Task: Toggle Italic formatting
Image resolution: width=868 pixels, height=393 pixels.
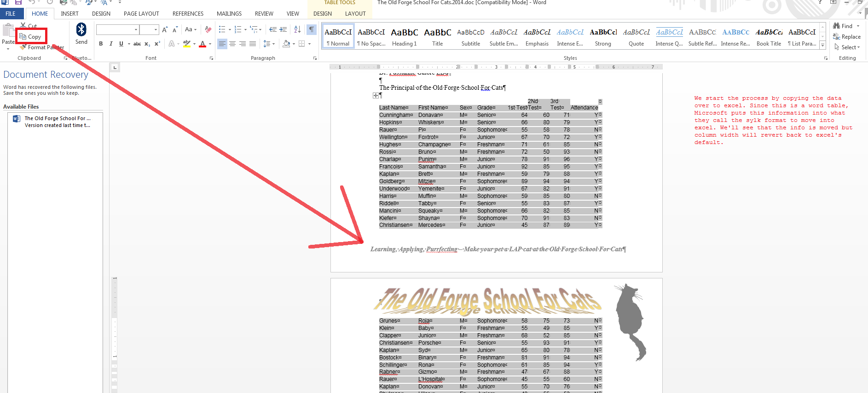Action: click(111, 44)
